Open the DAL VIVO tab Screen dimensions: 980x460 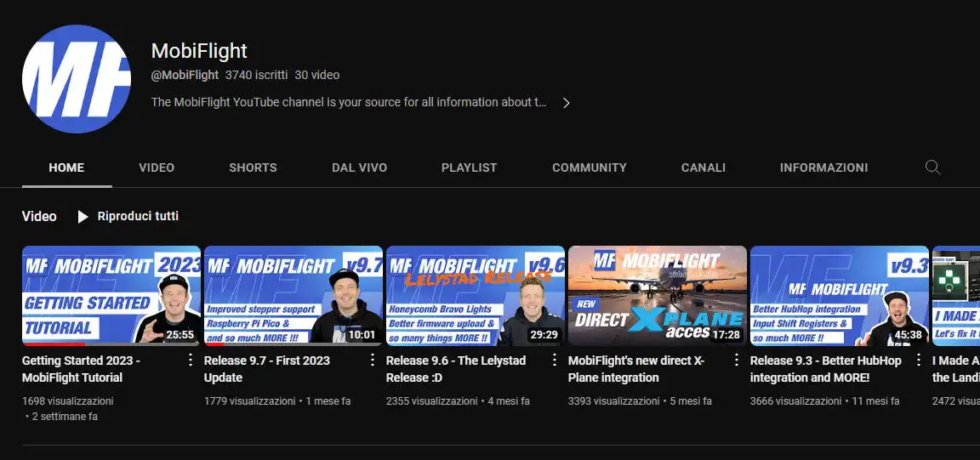tap(359, 168)
